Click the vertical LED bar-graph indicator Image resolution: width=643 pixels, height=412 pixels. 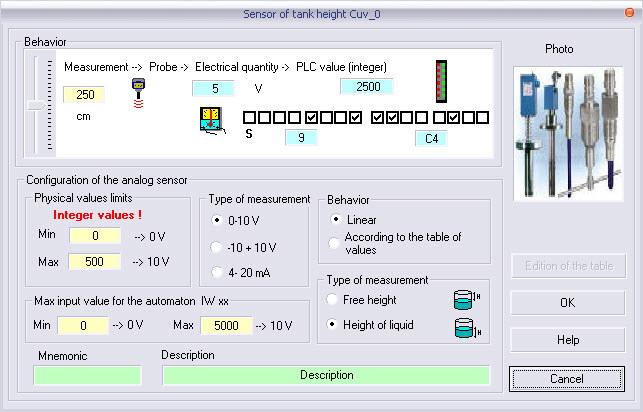440,81
